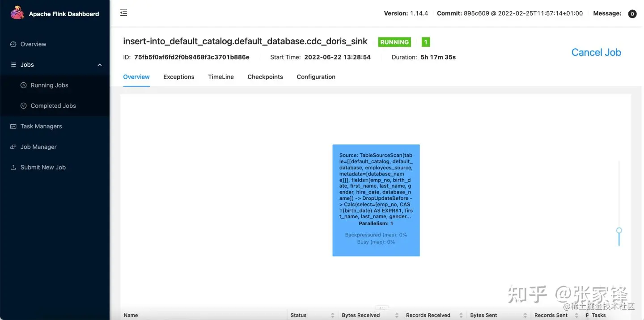Click the job title cdc_doris_sink

(x=245, y=42)
